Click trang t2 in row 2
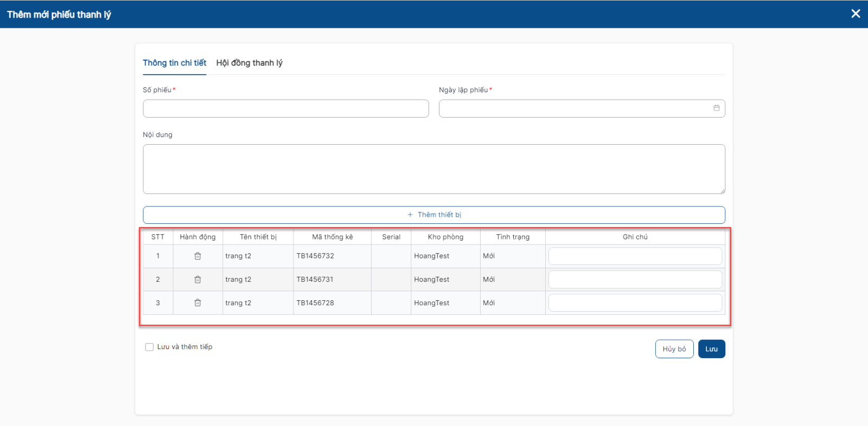 (x=238, y=280)
